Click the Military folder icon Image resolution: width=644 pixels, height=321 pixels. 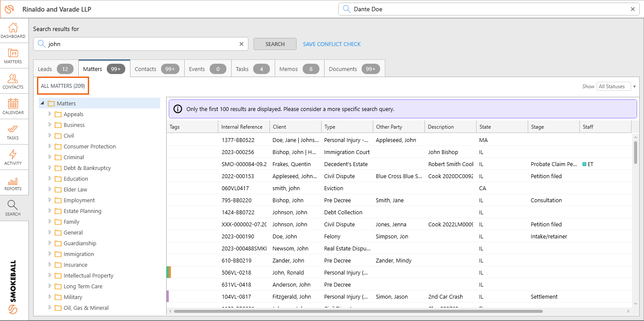click(58, 297)
